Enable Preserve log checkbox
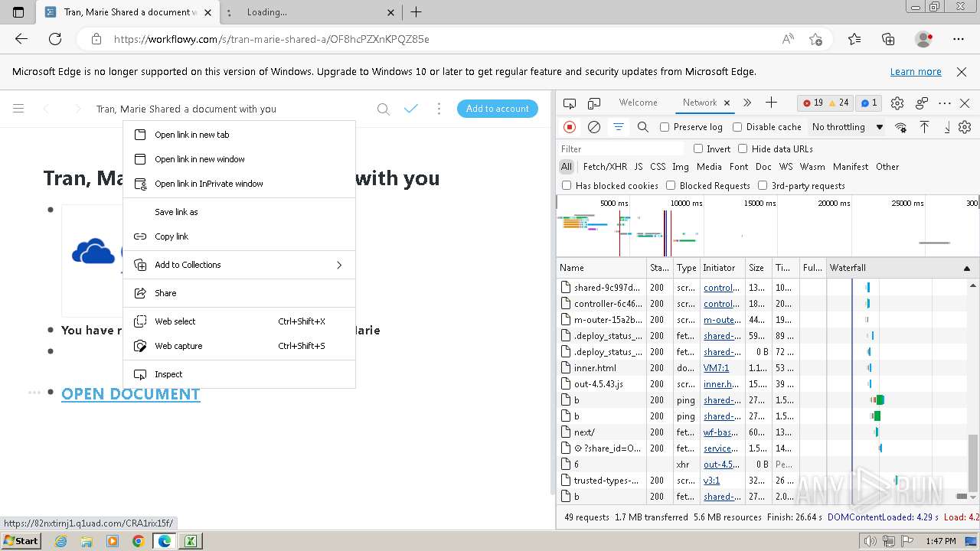 [x=665, y=127]
